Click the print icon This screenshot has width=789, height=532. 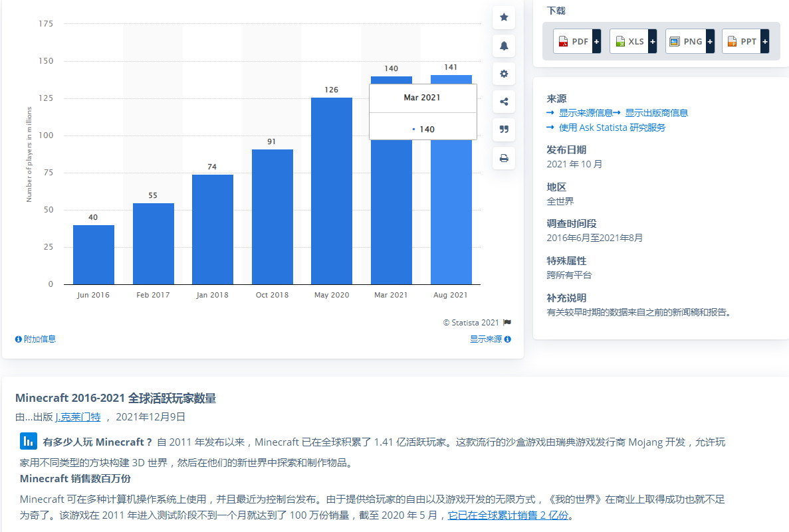click(x=504, y=158)
